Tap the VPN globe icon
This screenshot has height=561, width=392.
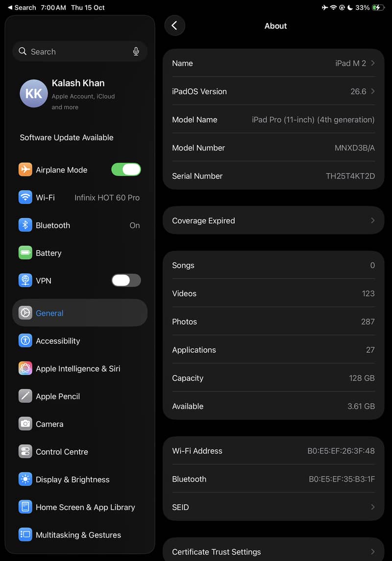[x=25, y=280]
